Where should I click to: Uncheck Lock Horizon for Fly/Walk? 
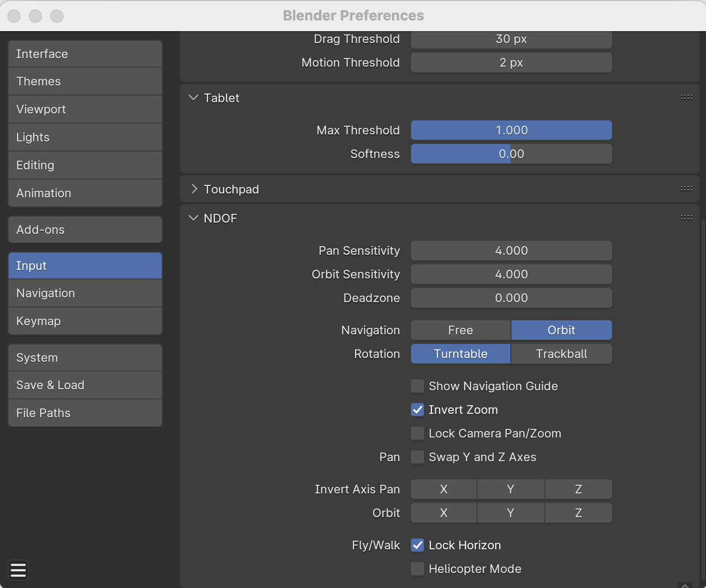pos(417,545)
